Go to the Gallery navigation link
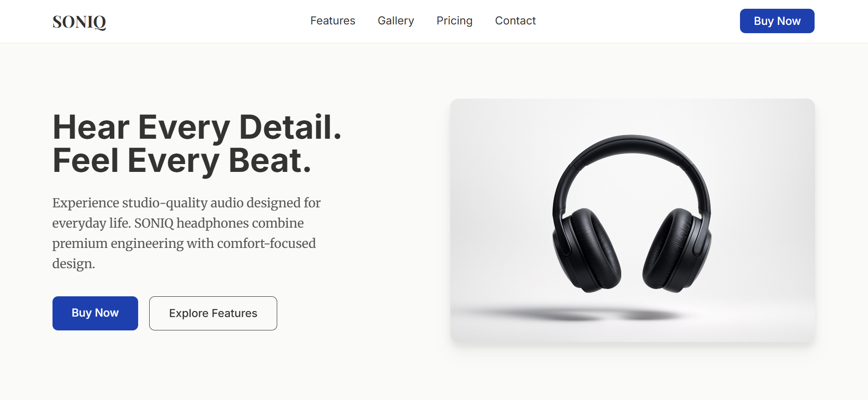The width and height of the screenshot is (868, 400). [x=396, y=21]
